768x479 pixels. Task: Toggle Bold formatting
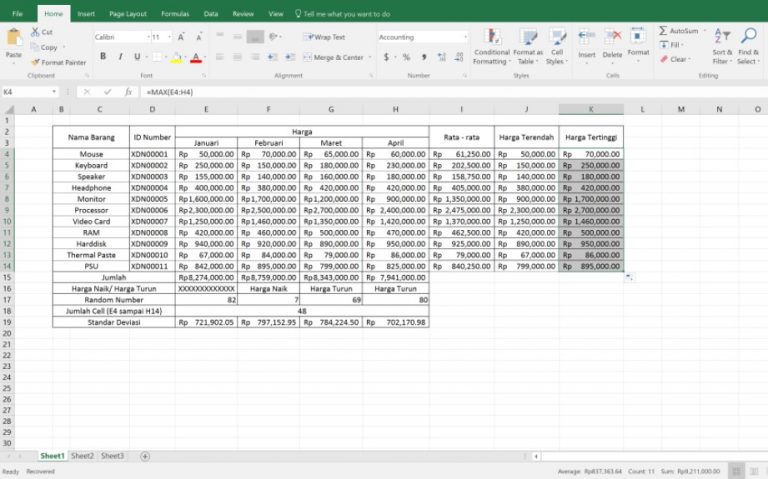point(103,57)
